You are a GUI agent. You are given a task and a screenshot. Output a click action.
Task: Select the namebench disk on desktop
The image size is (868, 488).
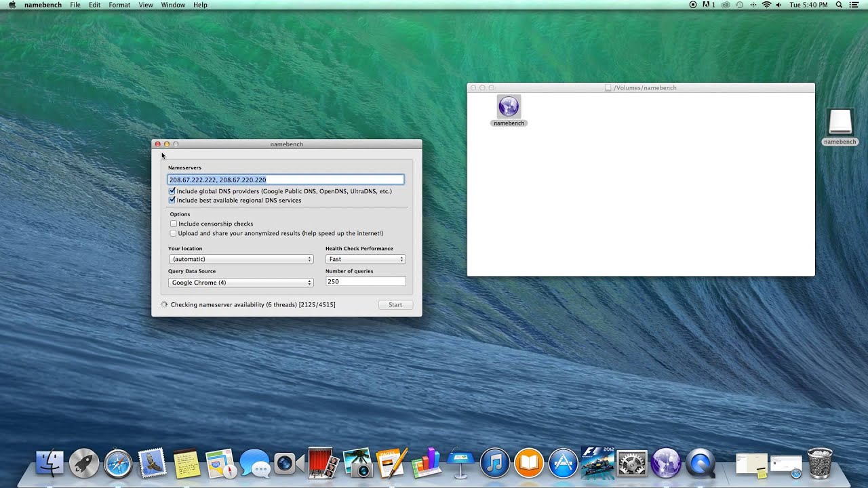pos(840,127)
